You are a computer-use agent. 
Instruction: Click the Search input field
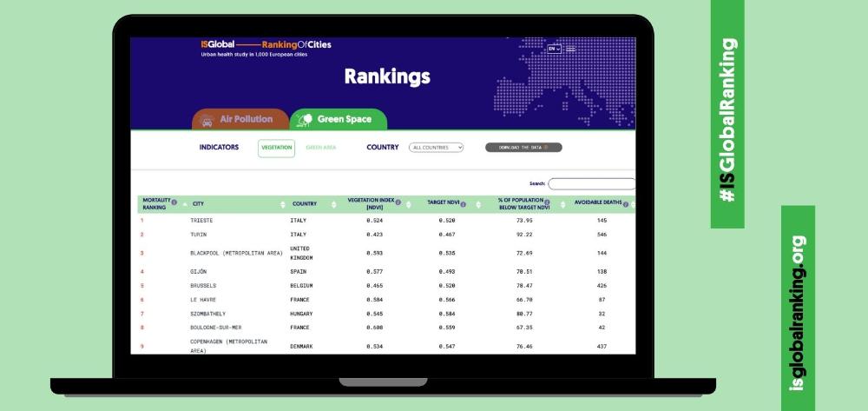592,183
